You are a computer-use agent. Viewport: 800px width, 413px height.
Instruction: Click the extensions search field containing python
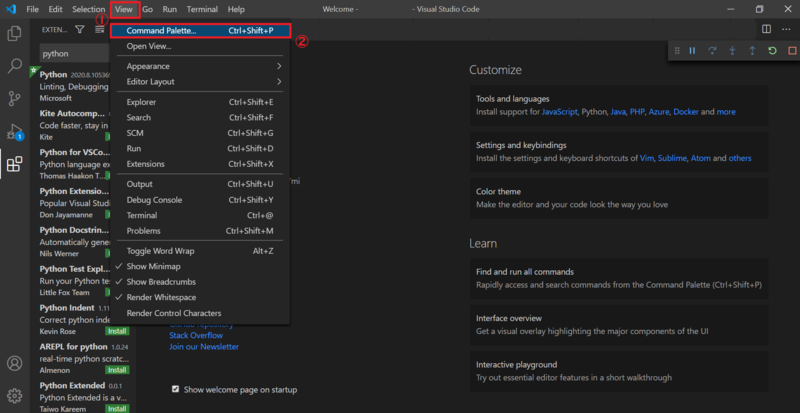pos(74,54)
